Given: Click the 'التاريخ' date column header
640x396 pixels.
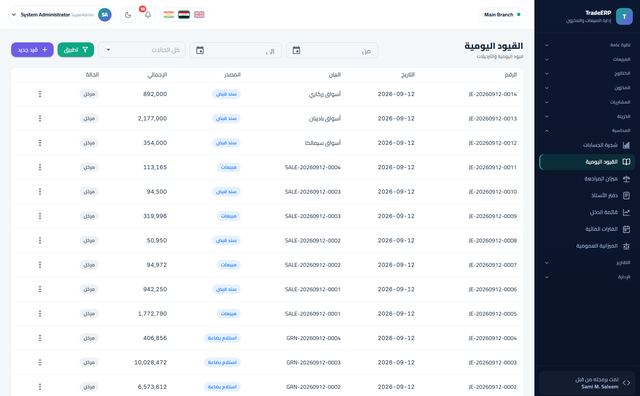Looking at the screenshot, I should pos(408,75).
